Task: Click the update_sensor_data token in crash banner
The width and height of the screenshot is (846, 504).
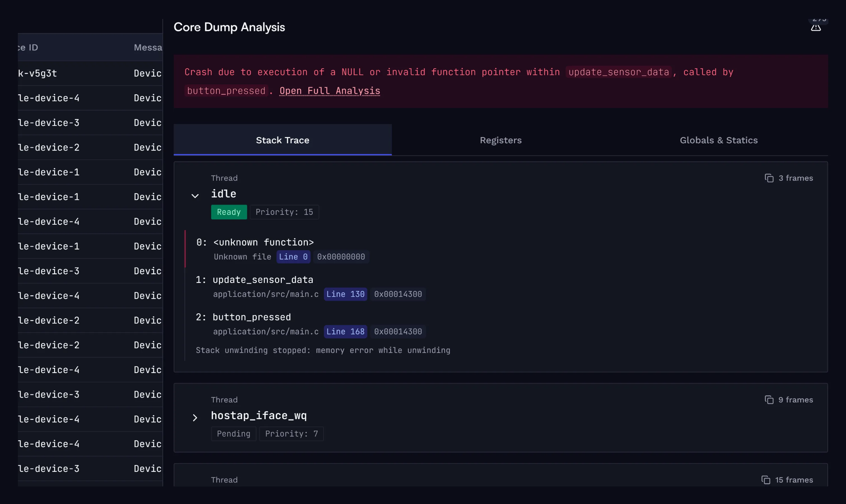Action: point(618,72)
